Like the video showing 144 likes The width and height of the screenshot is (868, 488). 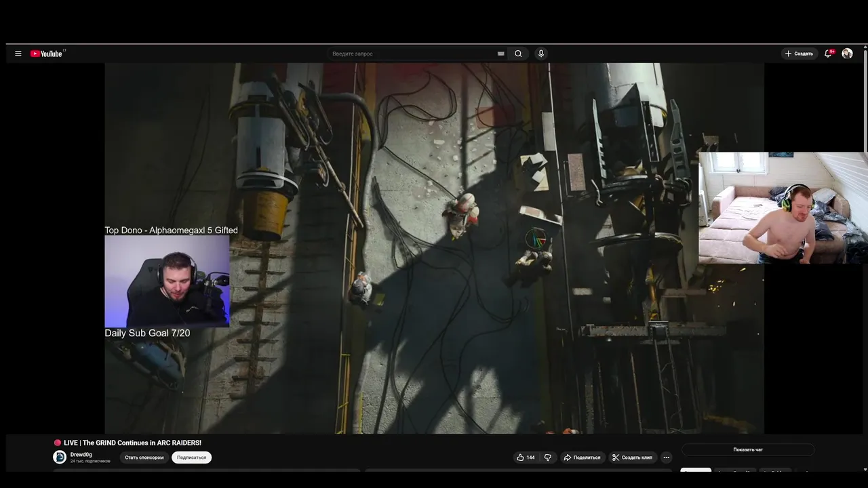click(x=526, y=457)
